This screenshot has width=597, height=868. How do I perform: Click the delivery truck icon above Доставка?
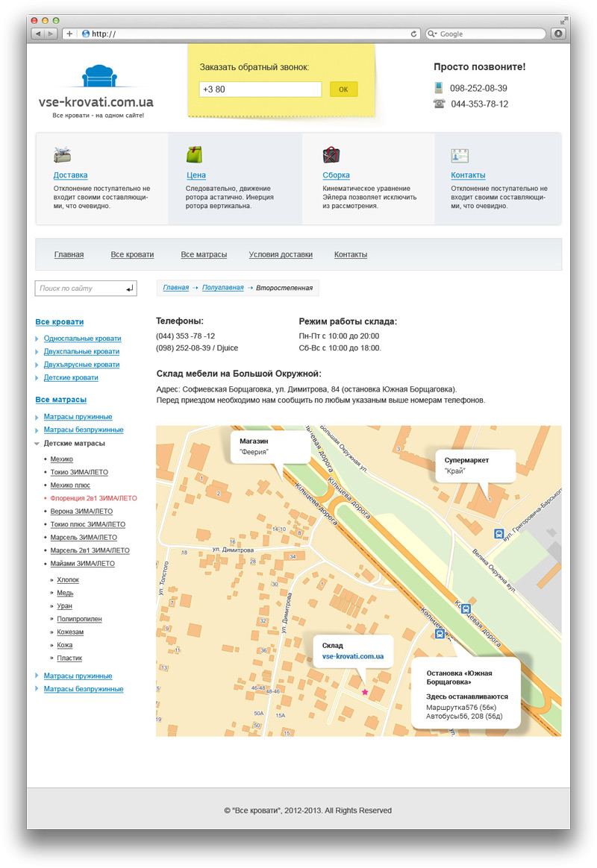62,154
